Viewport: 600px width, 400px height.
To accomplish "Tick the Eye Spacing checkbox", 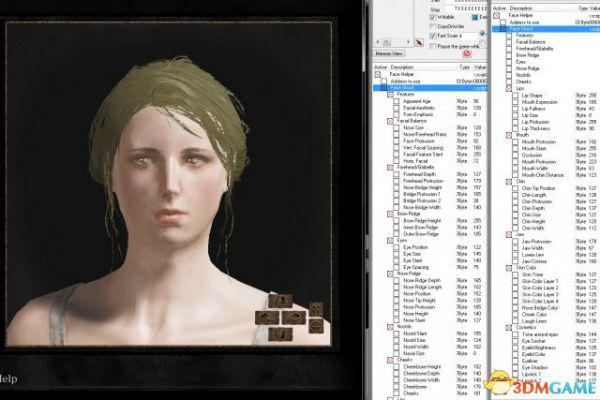I will (x=396, y=267).
